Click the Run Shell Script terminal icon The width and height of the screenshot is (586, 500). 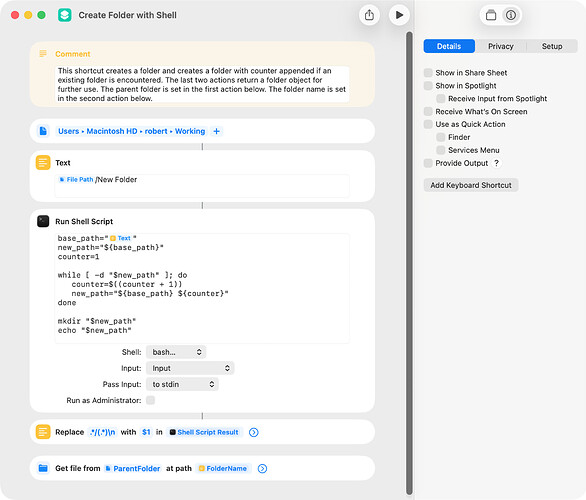point(43,221)
